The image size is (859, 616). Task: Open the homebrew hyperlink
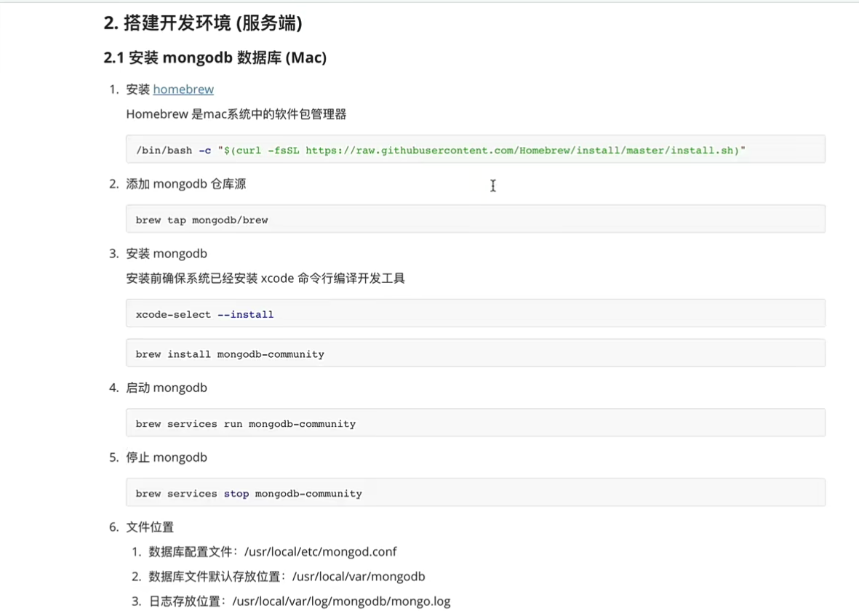point(183,89)
